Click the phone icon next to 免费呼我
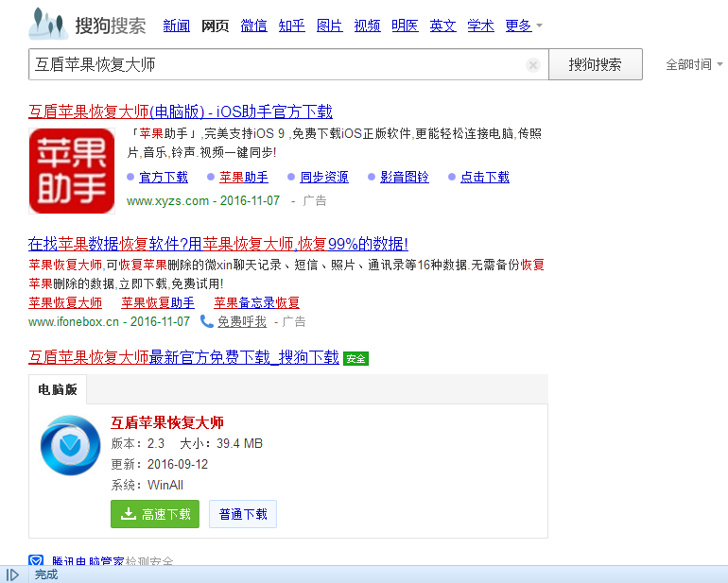The height and width of the screenshot is (583, 728). (207, 321)
